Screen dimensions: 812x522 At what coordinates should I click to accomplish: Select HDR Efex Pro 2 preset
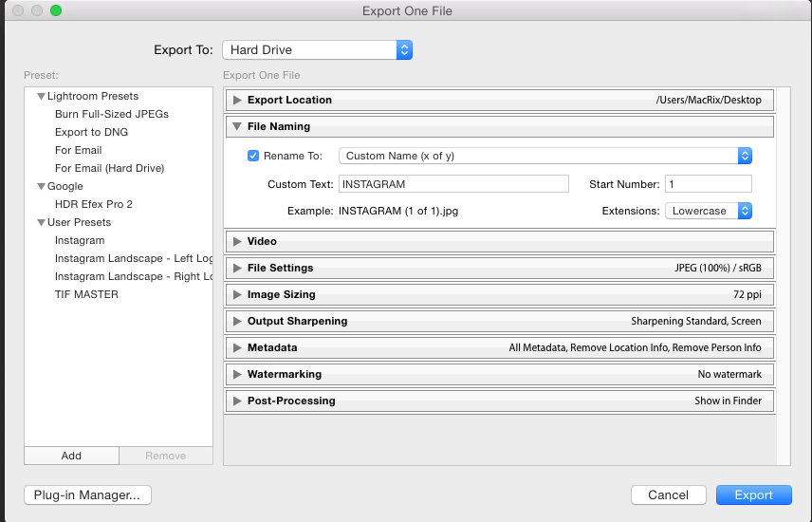[94, 204]
